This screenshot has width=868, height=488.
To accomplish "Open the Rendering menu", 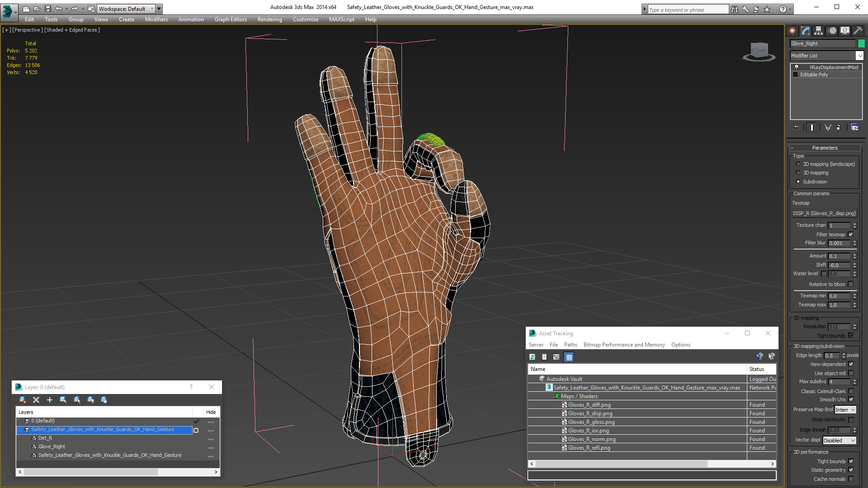I will 269,19.
